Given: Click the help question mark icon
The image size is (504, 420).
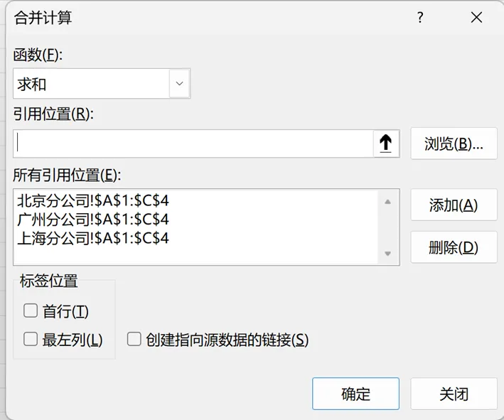Looking at the screenshot, I should pos(420,18).
